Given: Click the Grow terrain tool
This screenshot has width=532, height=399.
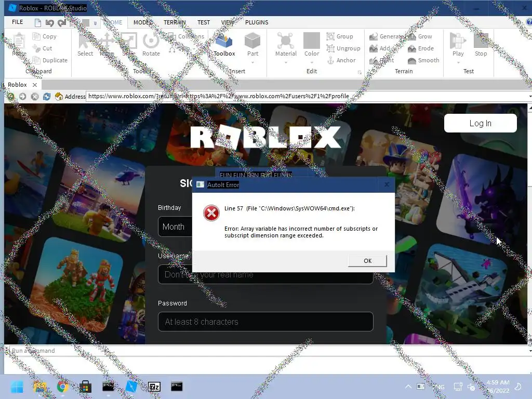Looking at the screenshot, I should (420, 36).
